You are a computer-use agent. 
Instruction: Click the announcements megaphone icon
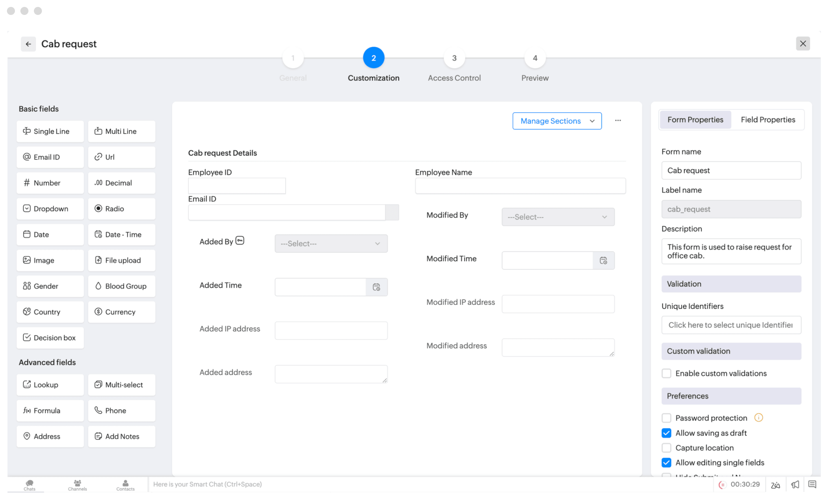point(795,484)
